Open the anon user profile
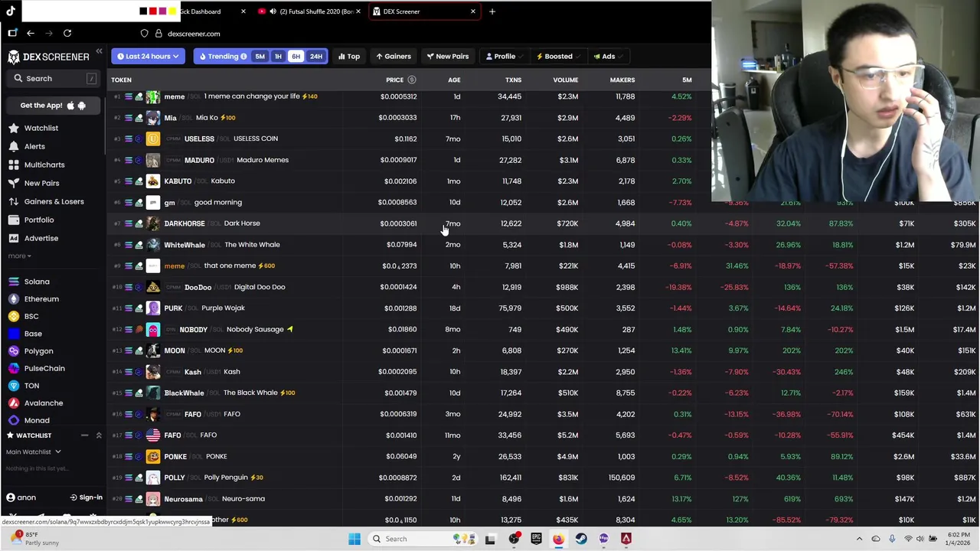Viewport: 980px width, 551px height. coord(21,497)
